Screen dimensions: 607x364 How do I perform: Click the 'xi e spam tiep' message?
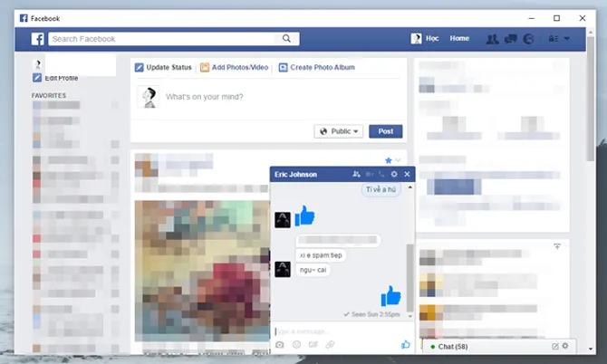[x=321, y=255]
